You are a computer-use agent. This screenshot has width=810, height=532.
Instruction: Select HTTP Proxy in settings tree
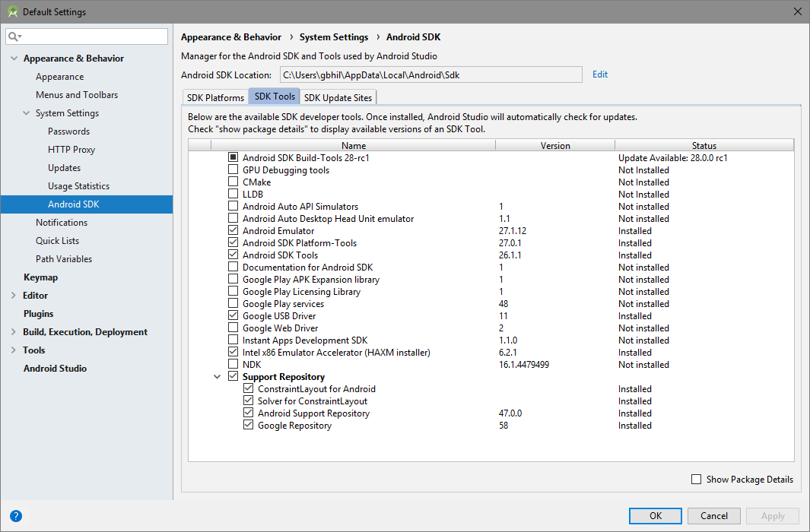pyautogui.click(x=71, y=150)
